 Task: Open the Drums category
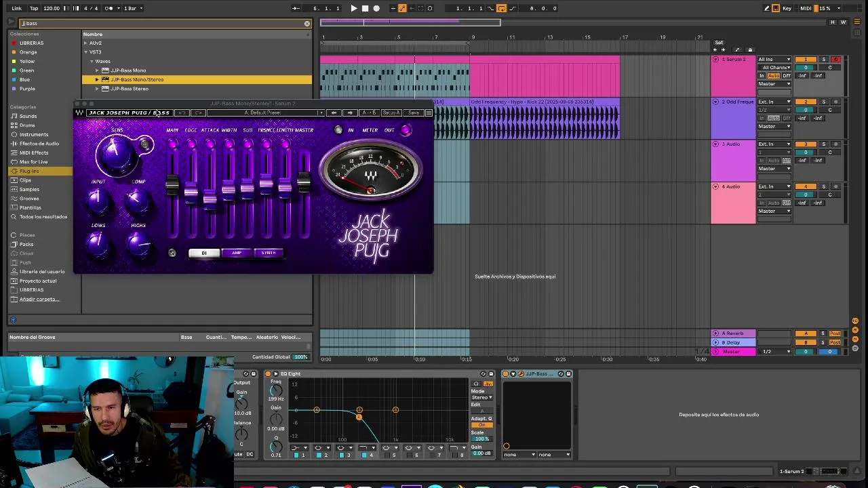[27, 125]
